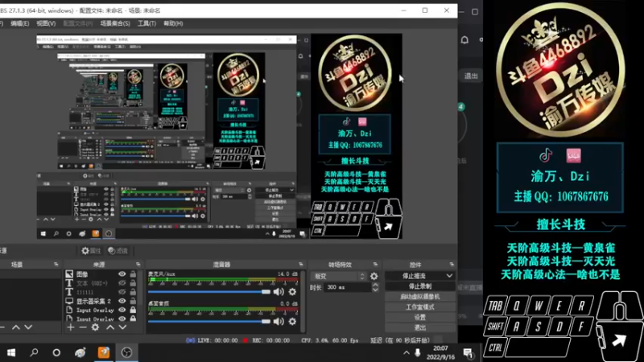Open source properties gear below sources list
The width and height of the screenshot is (644, 362).
click(95, 327)
